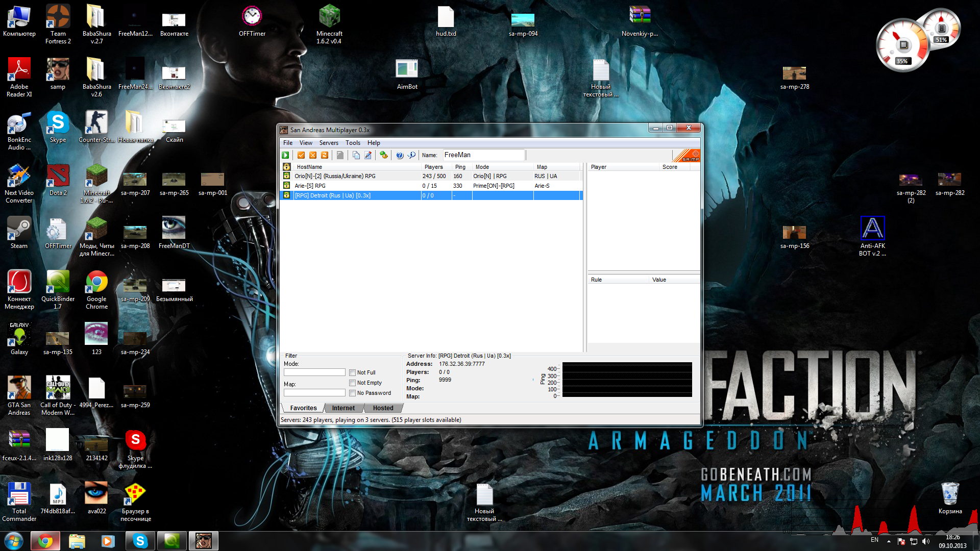Open settings via the gear toolbar icon

click(x=384, y=155)
